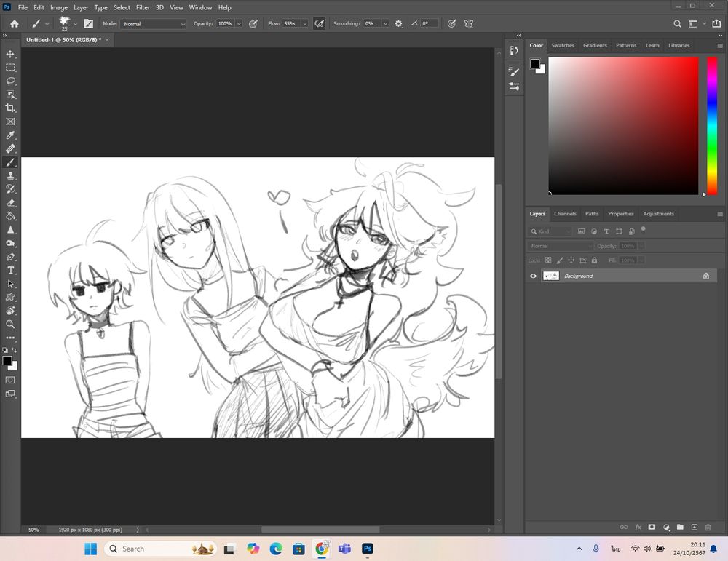
Task: Select the Eyedropper tool
Action: (x=10, y=135)
